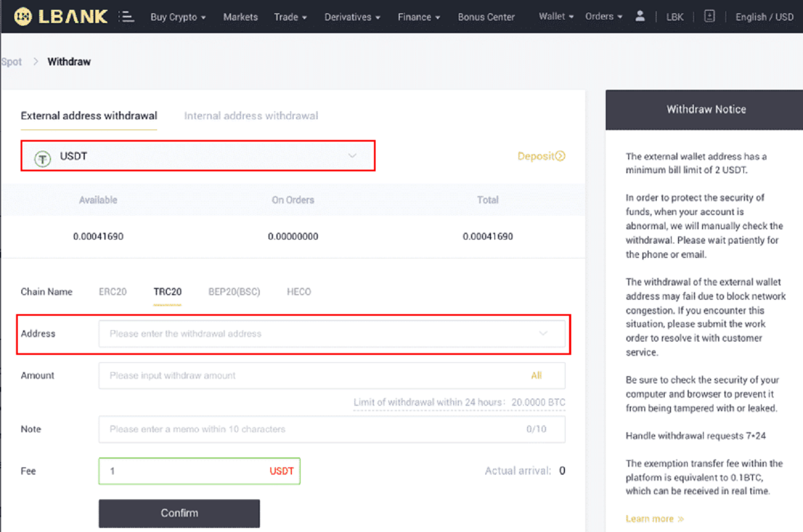Open the mobile app download icon
Screen dimensions: 803x532
pos(710,16)
